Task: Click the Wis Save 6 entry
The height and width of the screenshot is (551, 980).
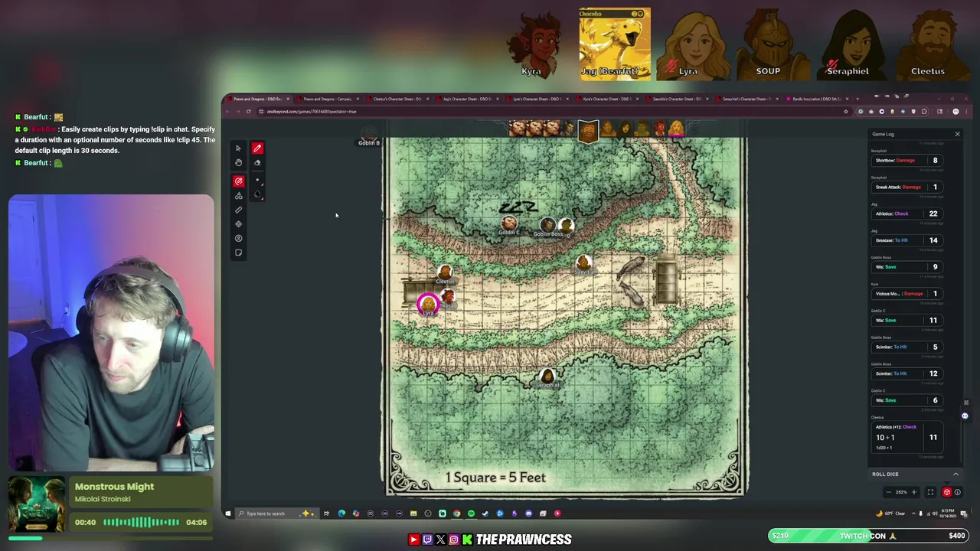Action: click(908, 399)
